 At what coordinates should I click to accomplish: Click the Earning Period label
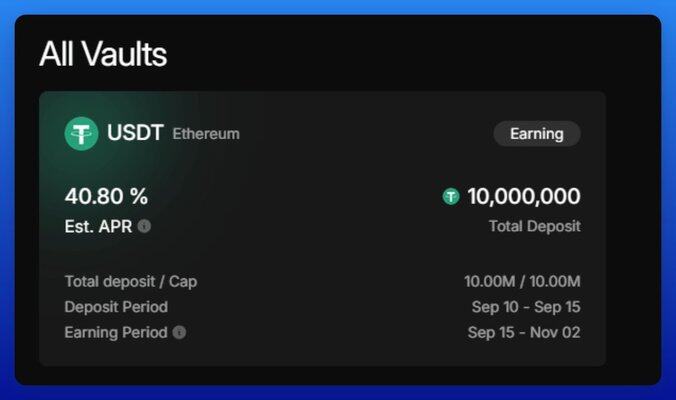point(115,332)
